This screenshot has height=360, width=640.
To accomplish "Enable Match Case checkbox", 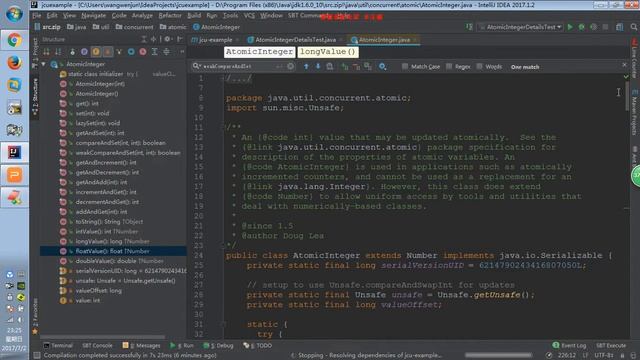I will point(405,66).
